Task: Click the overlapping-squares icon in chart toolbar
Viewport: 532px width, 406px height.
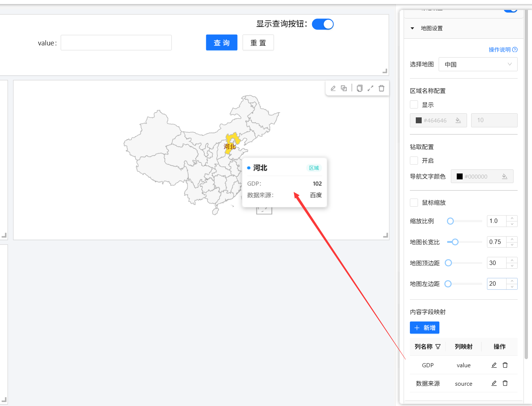Action: [344, 88]
